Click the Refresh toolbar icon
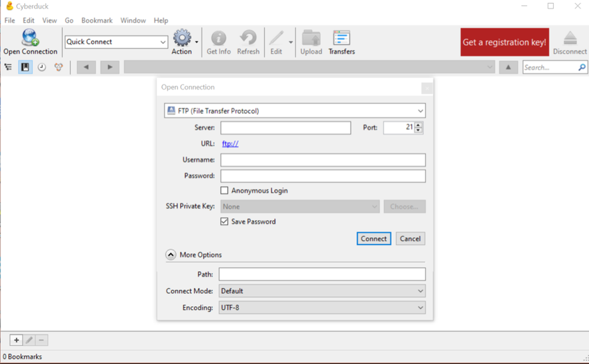 248,38
